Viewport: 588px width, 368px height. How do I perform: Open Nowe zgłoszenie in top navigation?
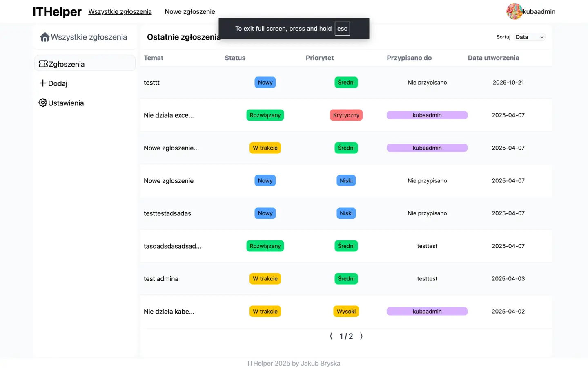point(190,12)
